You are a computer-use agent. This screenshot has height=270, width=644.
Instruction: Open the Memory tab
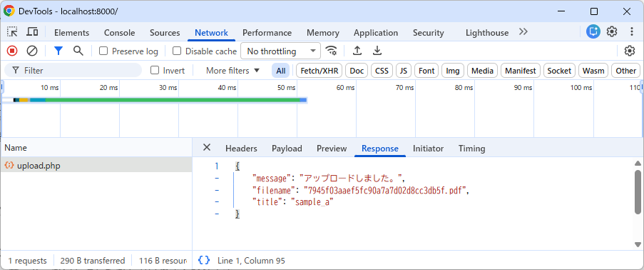(x=323, y=33)
